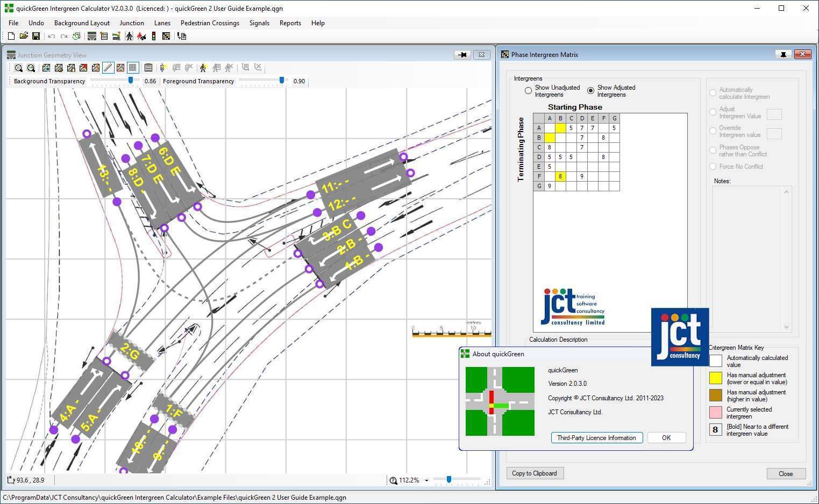Viewport: 819px width, 504px height.
Task: Click the Open file folder icon
Action: [24, 36]
